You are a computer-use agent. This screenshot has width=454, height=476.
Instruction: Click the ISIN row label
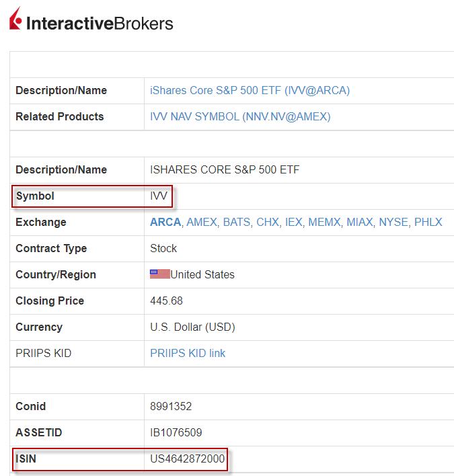(26, 459)
